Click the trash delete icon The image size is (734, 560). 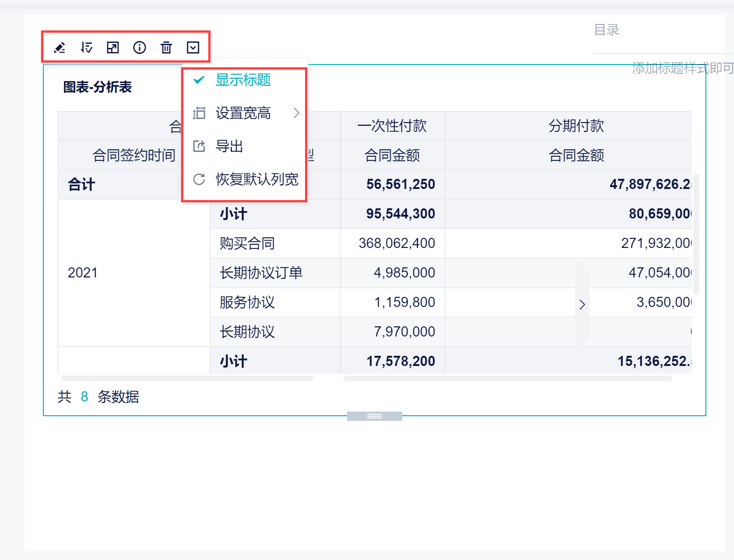click(x=166, y=47)
